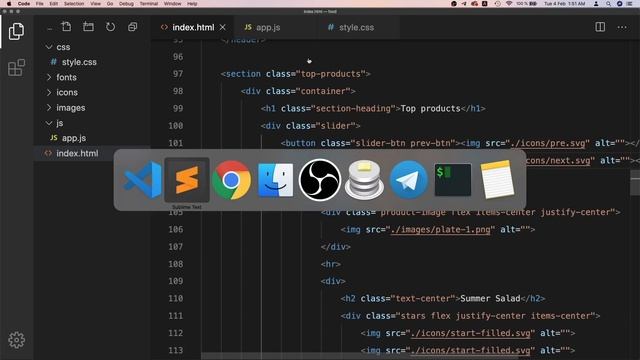
Task: Open the Extensions view in activity bar
Action: coord(16,67)
